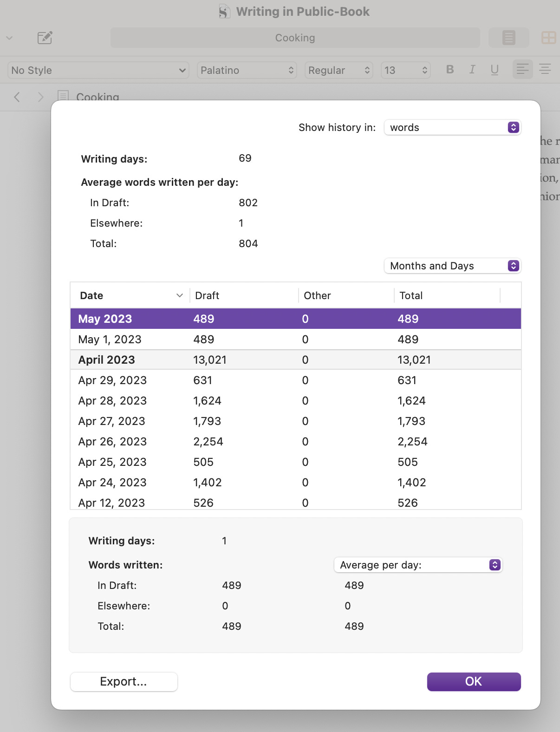Image resolution: width=560 pixels, height=732 pixels.
Task: Select the Apr 29, 2023 row
Action: (296, 380)
